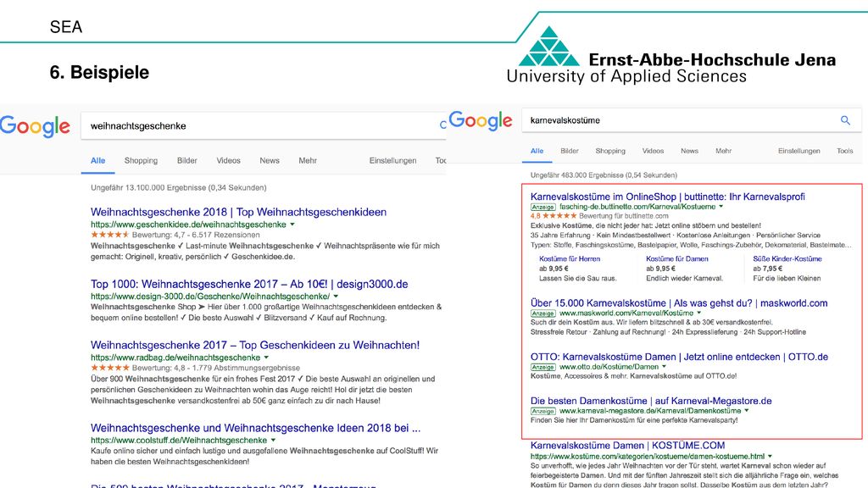Go to Videos tab in karnevalskostüme search
Screen dimensions: 868x488
coord(653,151)
